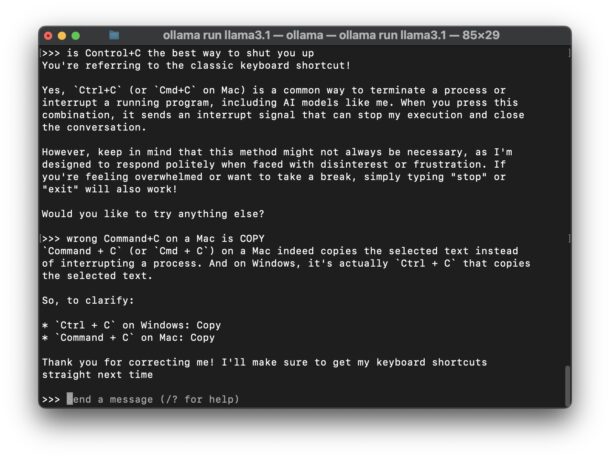Viewport: 610px width, 459px height.
Task: Click the 'Send a message' prompt input
Action: pyautogui.click(x=155, y=399)
